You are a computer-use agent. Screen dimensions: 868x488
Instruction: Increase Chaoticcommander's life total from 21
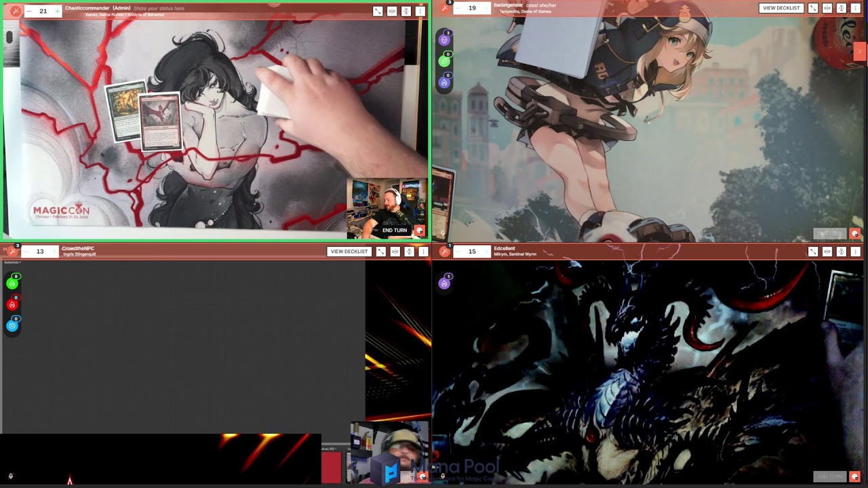pyautogui.click(x=57, y=11)
